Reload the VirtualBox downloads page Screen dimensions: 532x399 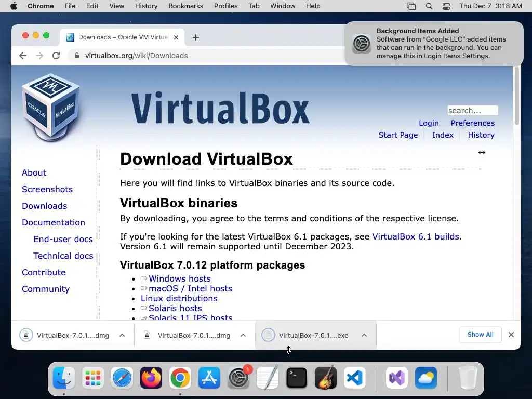(56, 56)
